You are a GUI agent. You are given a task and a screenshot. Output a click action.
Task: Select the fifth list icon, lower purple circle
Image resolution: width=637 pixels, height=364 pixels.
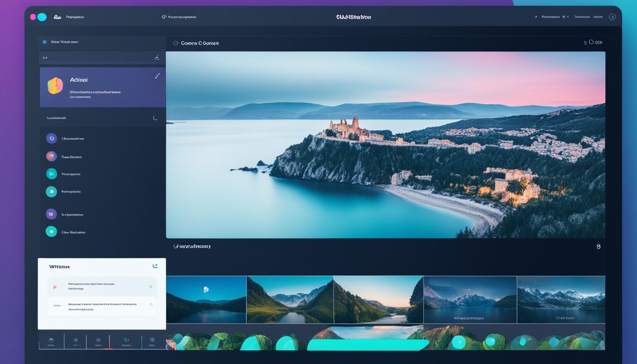coord(51,214)
